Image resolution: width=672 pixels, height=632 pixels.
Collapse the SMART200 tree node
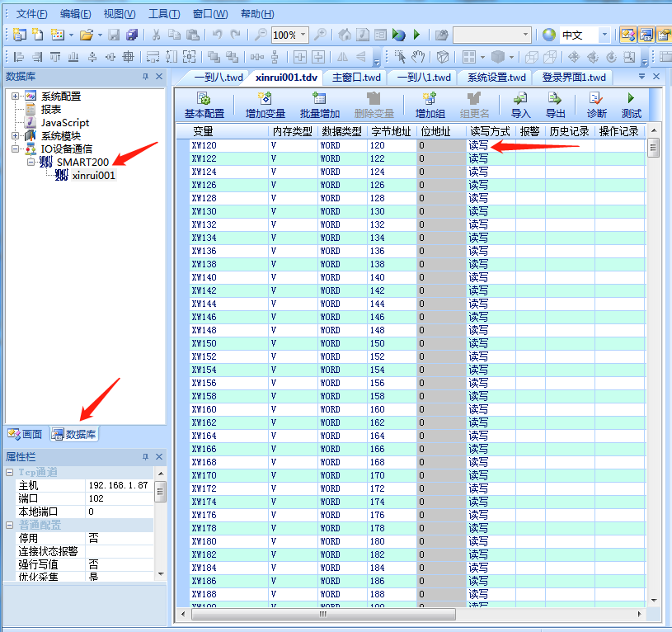pos(31,163)
